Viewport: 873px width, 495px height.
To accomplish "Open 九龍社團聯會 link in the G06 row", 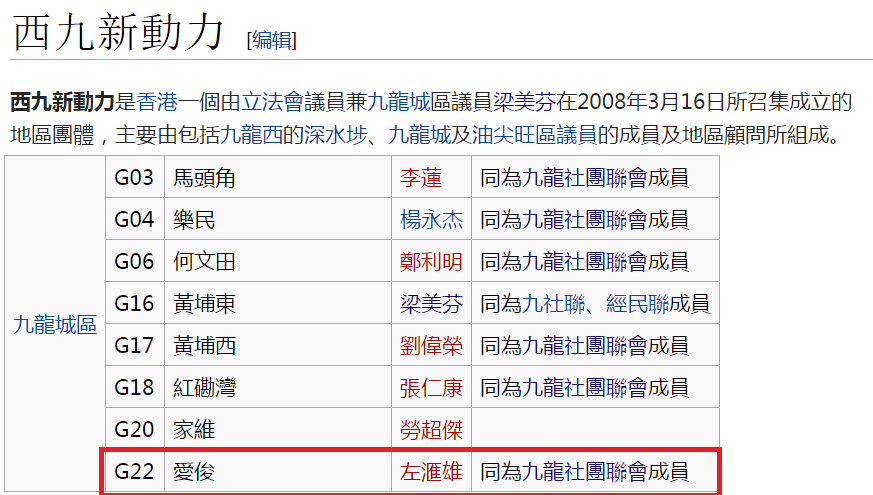I will pos(585,261).
